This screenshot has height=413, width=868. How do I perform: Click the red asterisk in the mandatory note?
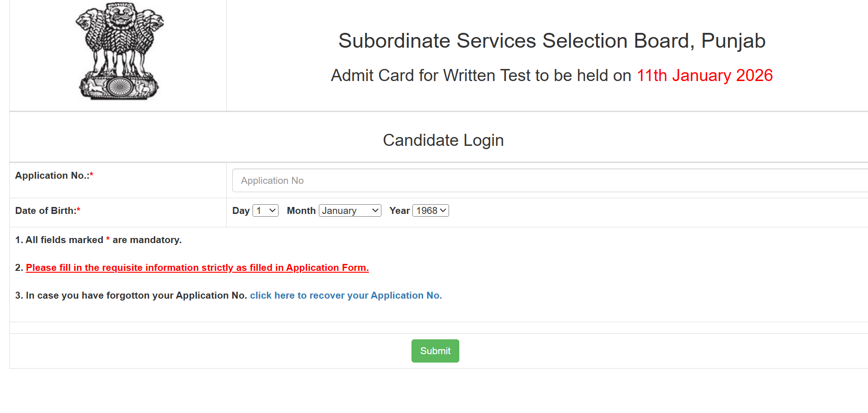click(x=108, y=239)
